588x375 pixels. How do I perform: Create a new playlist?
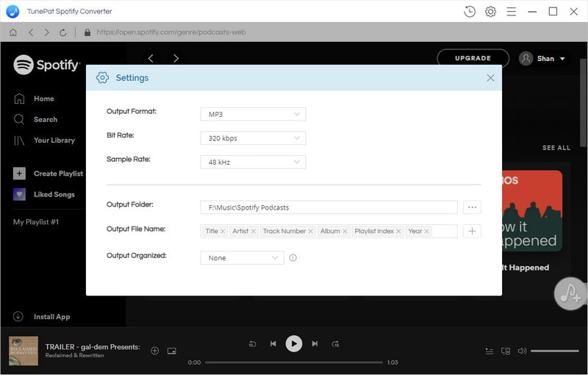pyautogui.click(x=48, y=174)
